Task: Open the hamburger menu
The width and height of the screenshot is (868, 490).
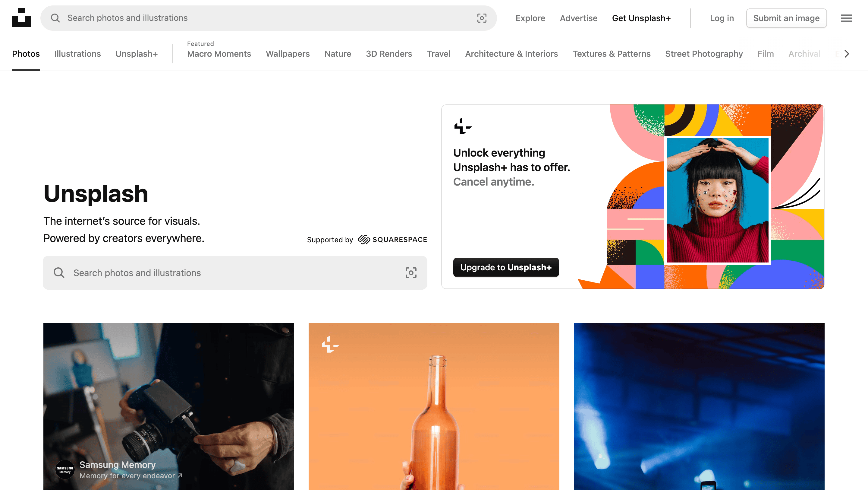Action: click(x=846, y=18)
